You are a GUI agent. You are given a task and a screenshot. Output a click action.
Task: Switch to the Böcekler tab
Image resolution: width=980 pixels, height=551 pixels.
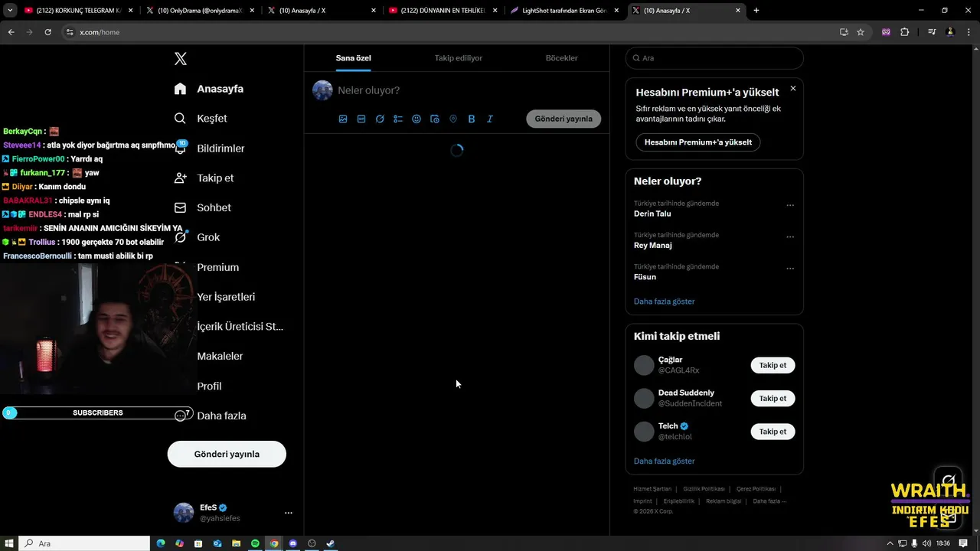[561, 58]
